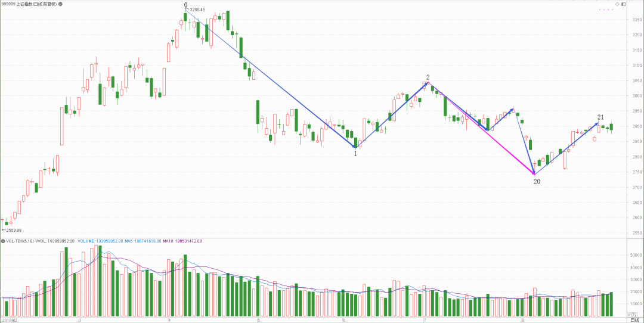Click the 3288.45 high price label
644x323 pixels.
(197, 10)
